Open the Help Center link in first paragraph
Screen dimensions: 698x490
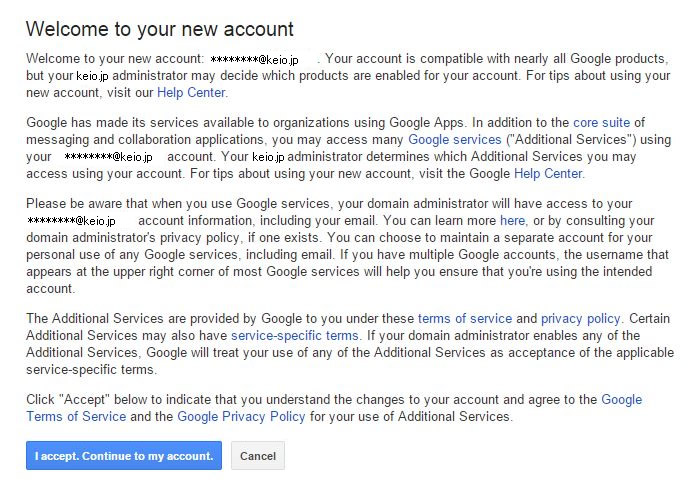[x=191, y=93]
